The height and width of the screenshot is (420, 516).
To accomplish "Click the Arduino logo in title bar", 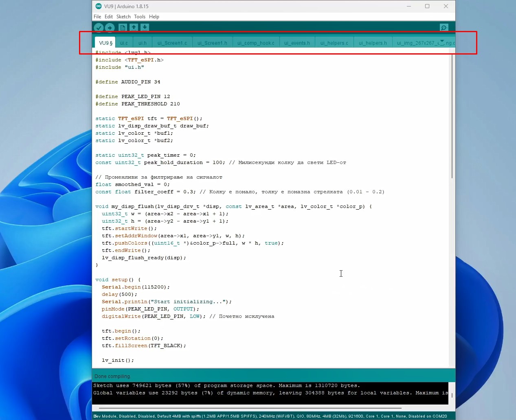I will point(99,6).
